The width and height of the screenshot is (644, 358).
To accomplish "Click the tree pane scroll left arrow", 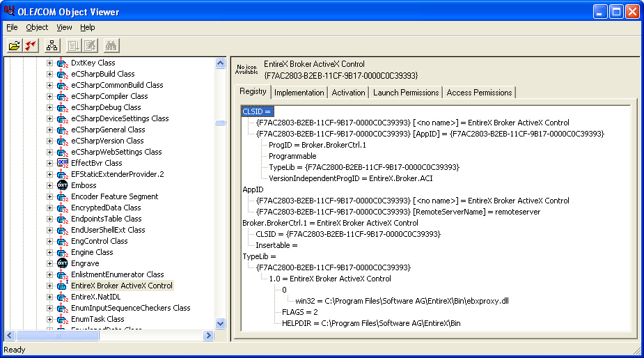I will click(x=10, y=336).
